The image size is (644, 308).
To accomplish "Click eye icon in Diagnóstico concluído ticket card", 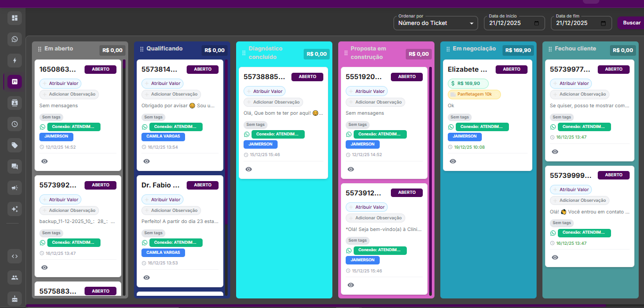I will 249,169.
